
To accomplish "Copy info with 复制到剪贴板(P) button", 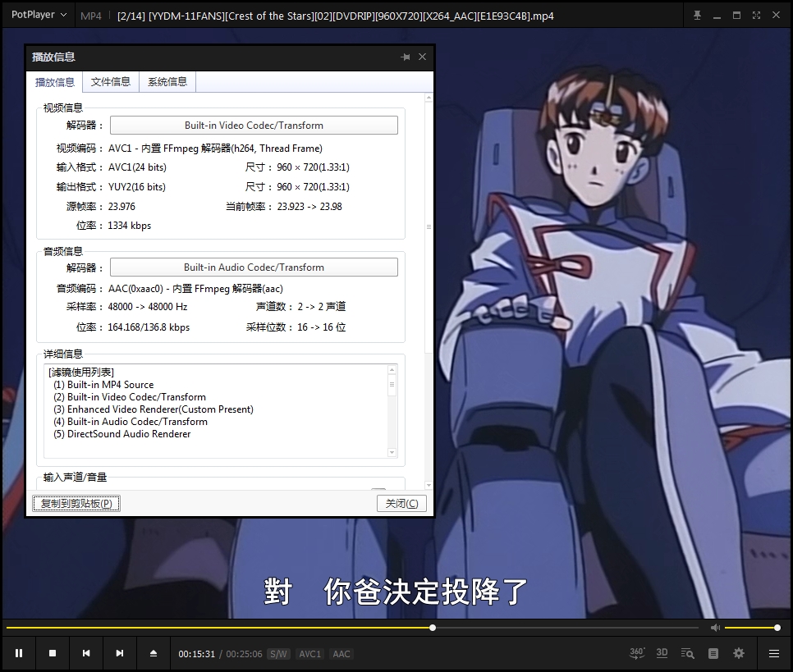I will coord(76,503).
